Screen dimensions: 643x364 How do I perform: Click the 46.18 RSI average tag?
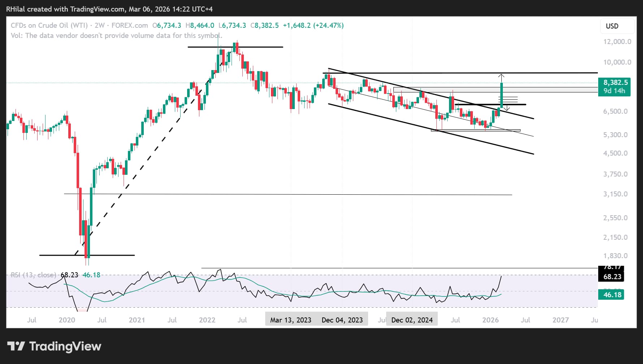[612, 295]
